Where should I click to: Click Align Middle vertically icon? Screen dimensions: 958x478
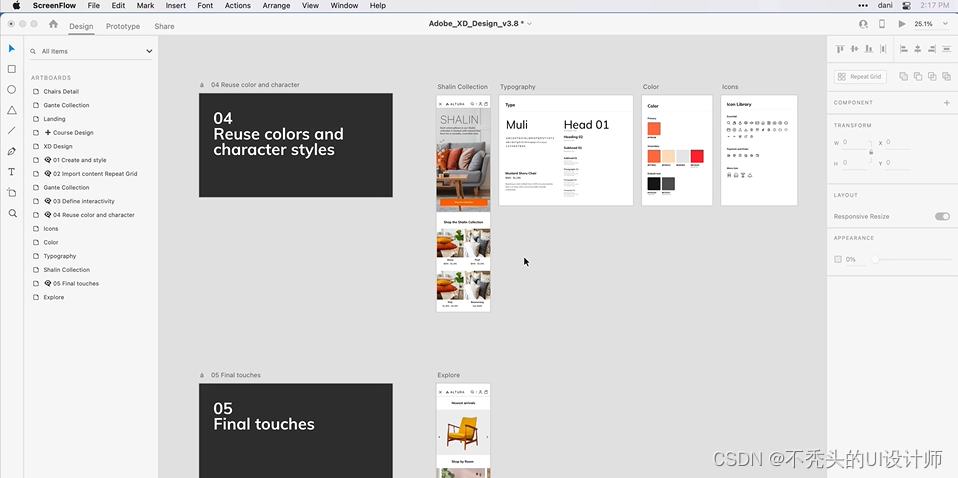(854, 49)
